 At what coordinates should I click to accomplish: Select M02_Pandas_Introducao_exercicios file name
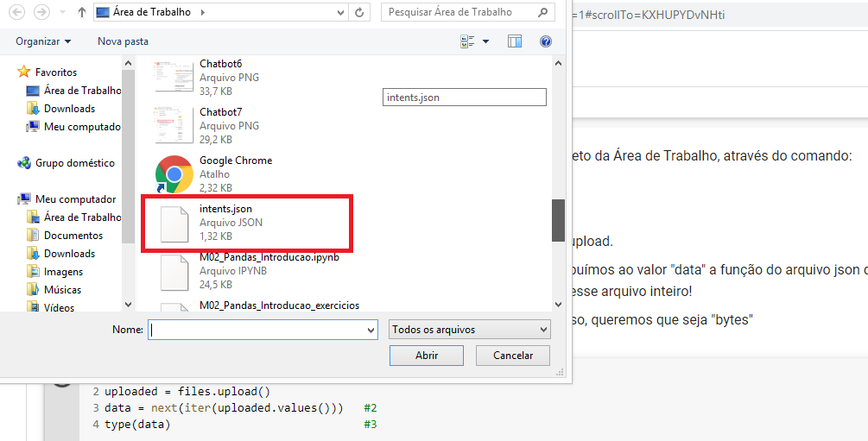[280, 305]
